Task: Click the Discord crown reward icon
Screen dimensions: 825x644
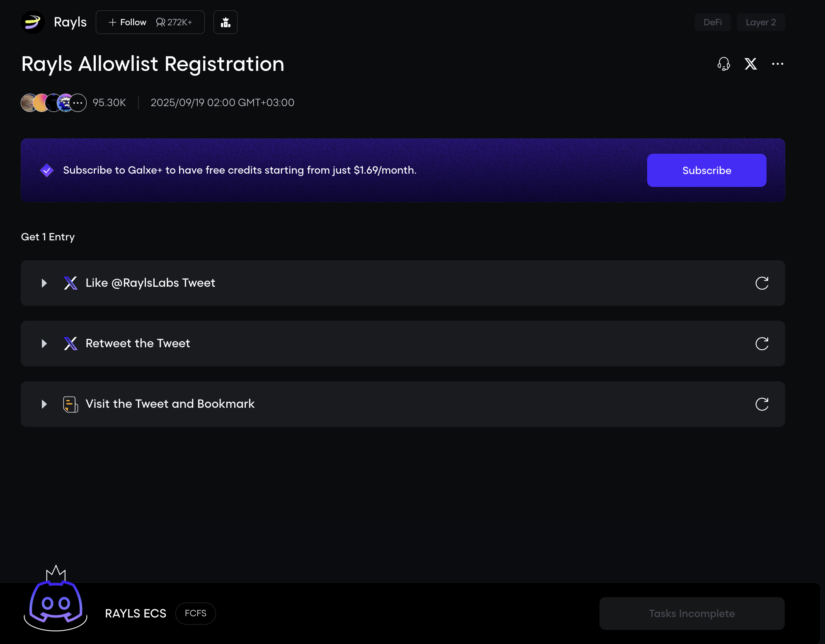Action: tap(56, 599)
